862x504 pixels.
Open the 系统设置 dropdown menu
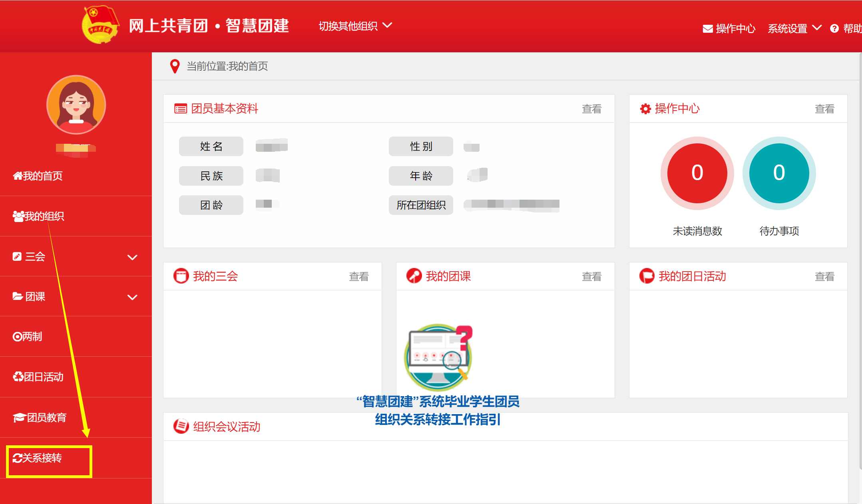794,28
